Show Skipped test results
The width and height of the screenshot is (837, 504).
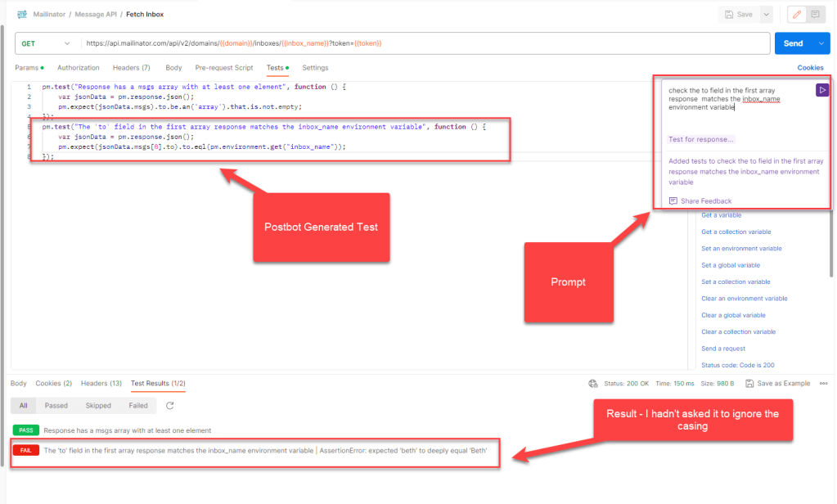click(x=98, y=406)
